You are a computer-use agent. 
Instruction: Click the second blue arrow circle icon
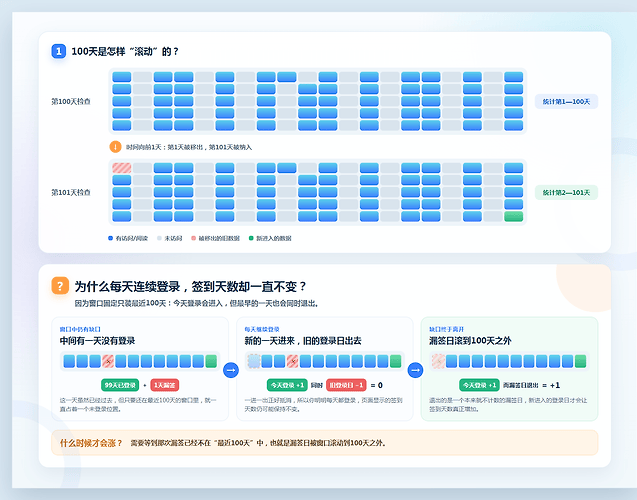click(415, 370)
